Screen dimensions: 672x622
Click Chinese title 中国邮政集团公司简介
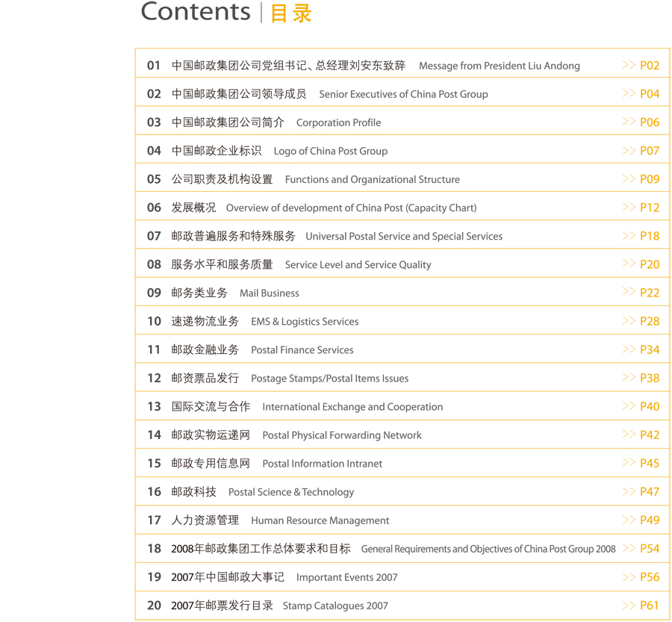(228, 122)
